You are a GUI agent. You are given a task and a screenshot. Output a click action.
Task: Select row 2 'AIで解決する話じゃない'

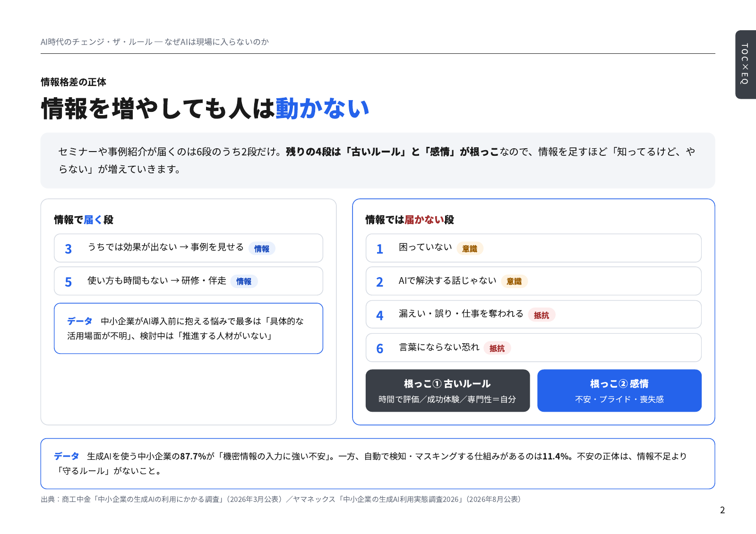click(x=533, y=281)
